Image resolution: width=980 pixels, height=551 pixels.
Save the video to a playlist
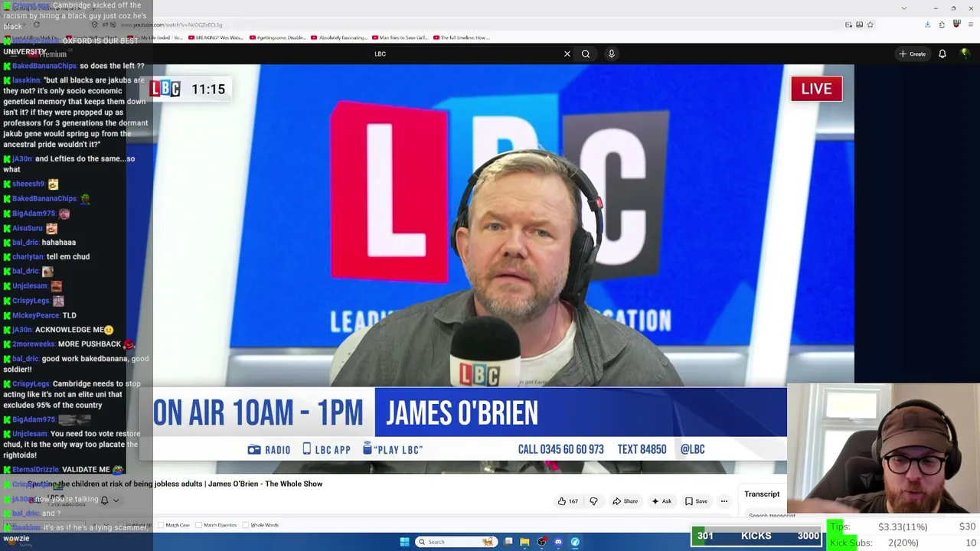pyautogui.click(x=696, y=501)
